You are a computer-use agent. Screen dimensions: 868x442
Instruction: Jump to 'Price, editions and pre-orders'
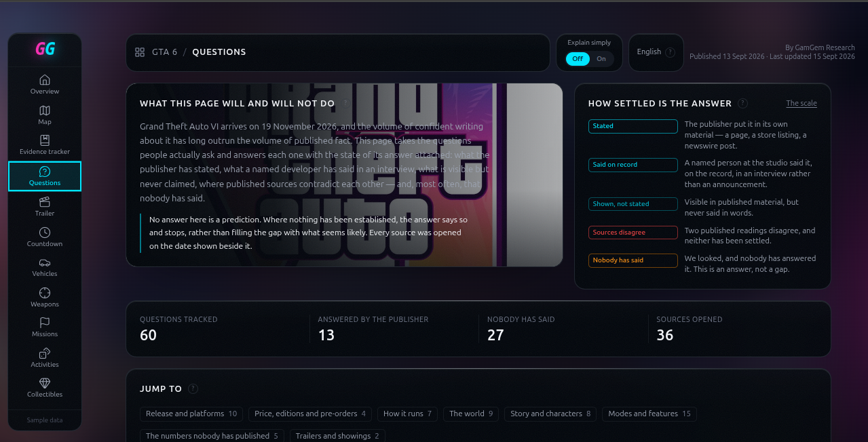point(310,414)
